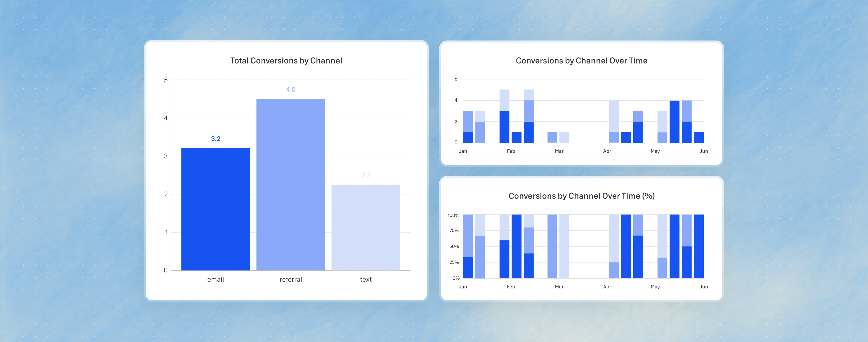Click the Jan label in the percentage chart
868x342 pixels.
click(463, 287)
